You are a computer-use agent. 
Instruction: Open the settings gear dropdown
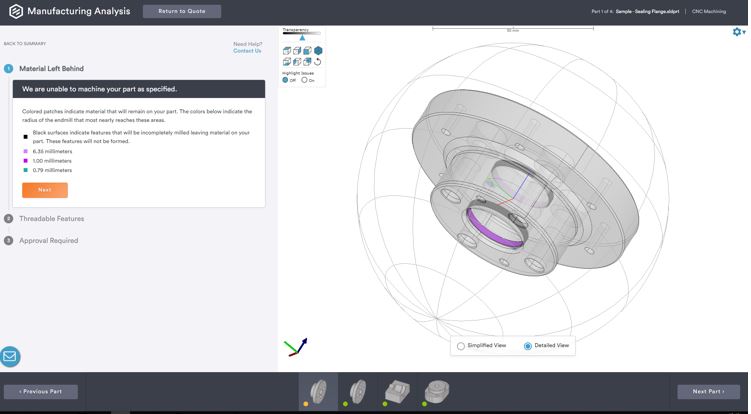[x=738, y=32]
